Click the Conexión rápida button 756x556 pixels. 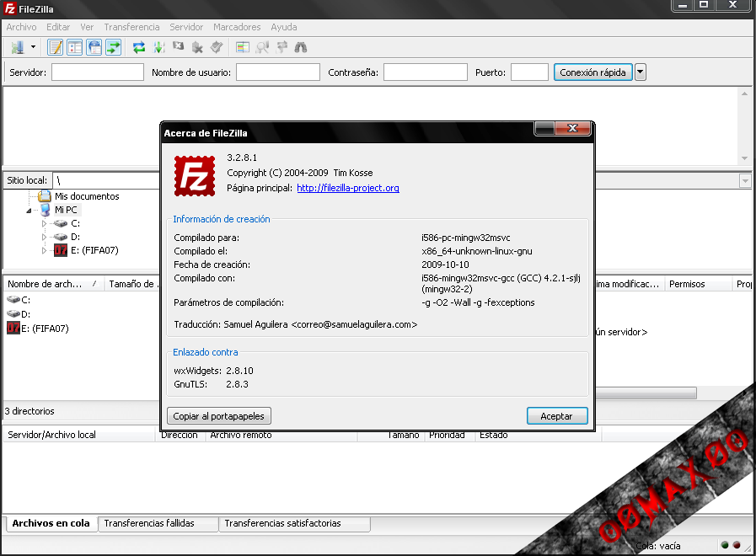(592, 72)
